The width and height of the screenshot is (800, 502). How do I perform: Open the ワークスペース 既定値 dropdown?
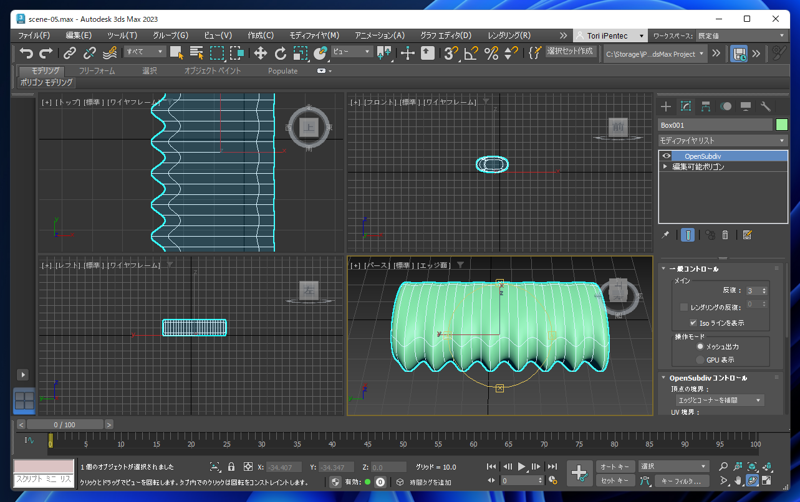tap(741, 36)
